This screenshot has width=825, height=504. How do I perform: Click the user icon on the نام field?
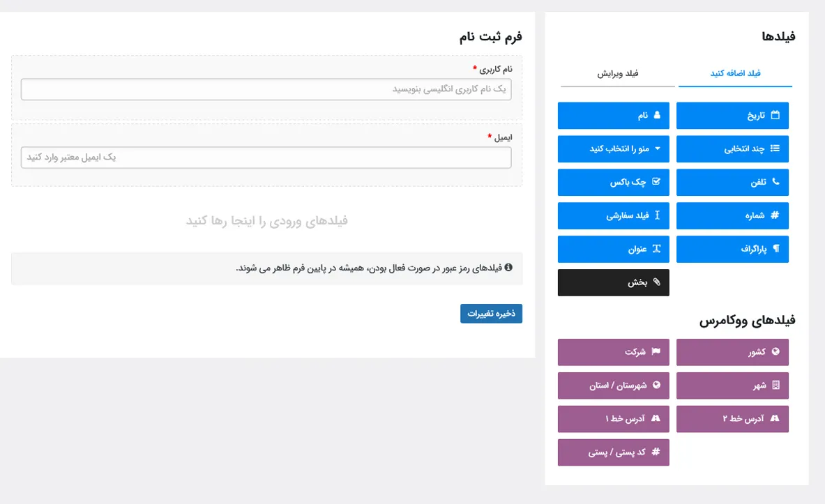pyautogui.click(x=657, y=115)
